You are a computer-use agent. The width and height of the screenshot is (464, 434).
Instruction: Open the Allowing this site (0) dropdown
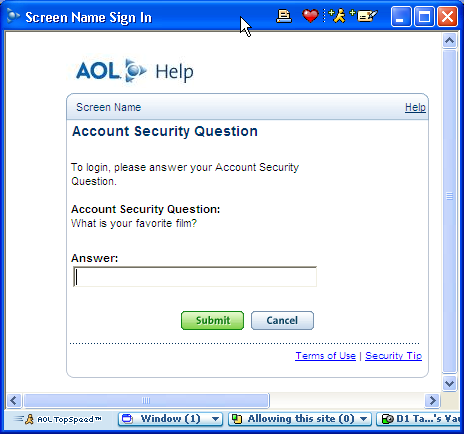click(364, 419)
